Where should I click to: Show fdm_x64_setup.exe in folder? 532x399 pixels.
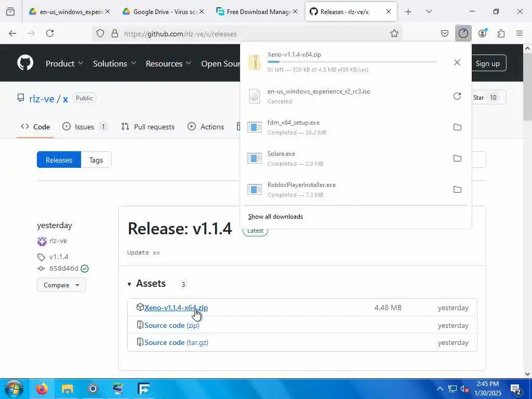[x=457, y=127]
